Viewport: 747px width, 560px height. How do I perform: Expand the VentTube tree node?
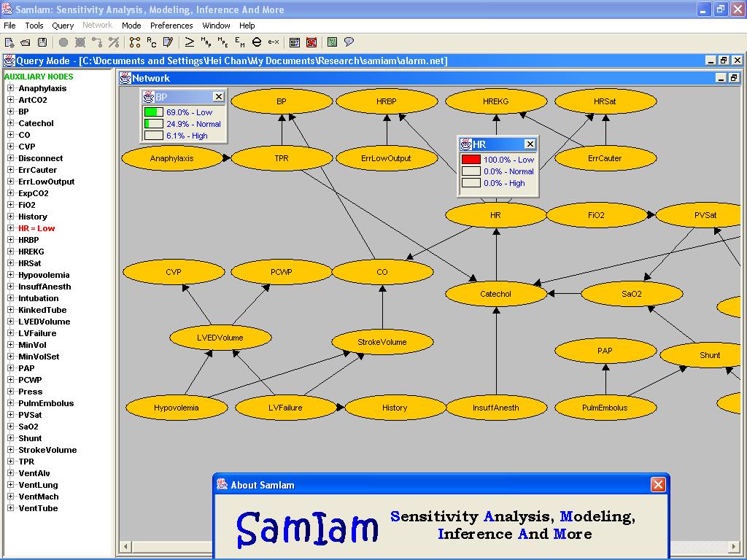(x=10, y=508)
